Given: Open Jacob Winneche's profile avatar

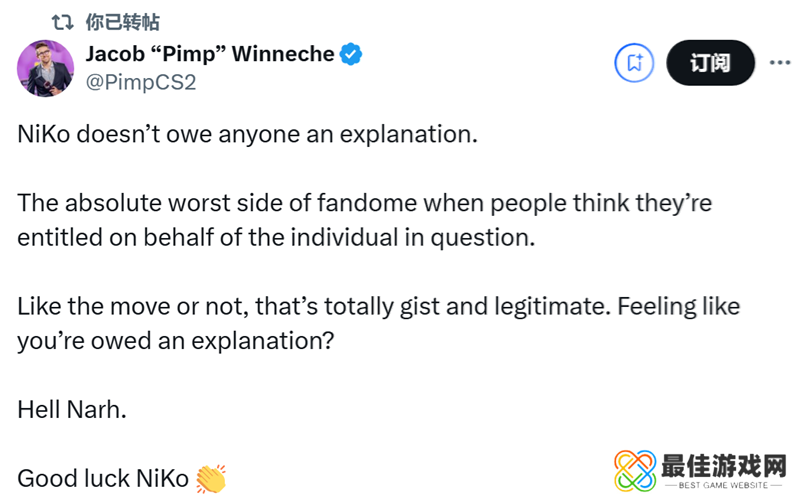Looking at the screenshot, I should (x=45, y=68).
